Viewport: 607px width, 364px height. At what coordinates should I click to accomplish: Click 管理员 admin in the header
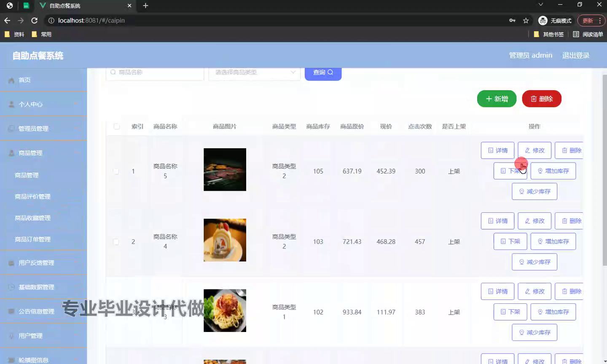531,55
